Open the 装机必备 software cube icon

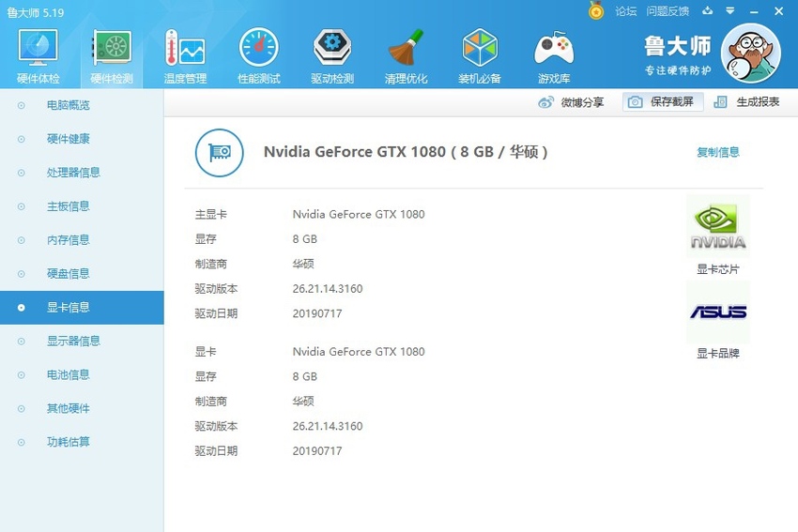point(480,55)
